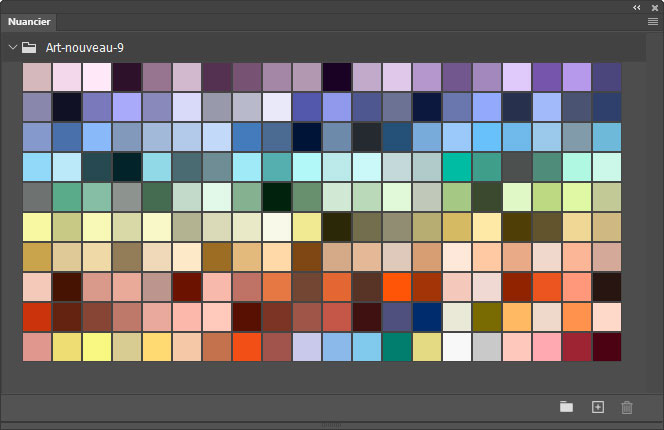Pick the bright orange swatch
This screenshot has width=664, height=430.
[397, 287]
